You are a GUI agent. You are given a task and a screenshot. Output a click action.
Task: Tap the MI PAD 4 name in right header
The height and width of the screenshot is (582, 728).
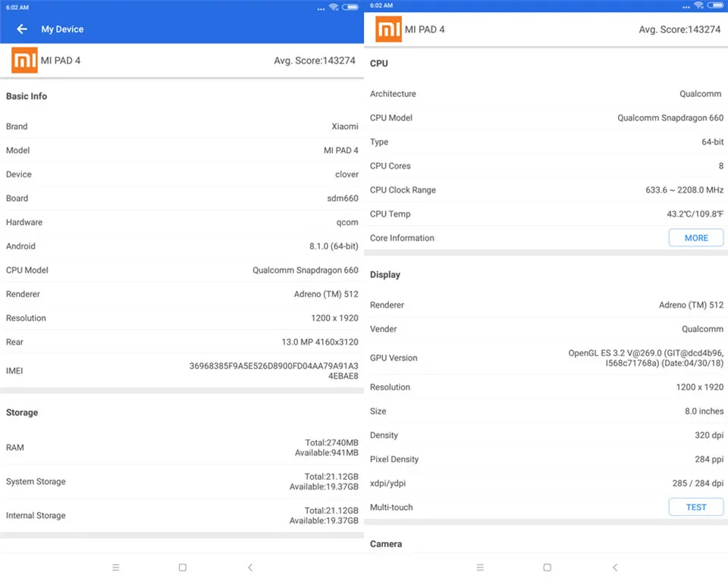[425, 30]
